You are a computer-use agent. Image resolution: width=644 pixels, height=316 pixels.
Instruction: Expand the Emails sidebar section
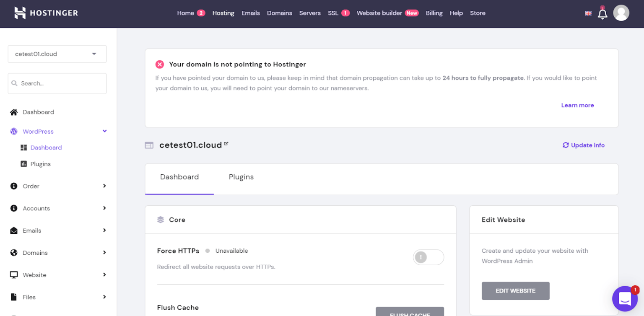coord(104,231)
